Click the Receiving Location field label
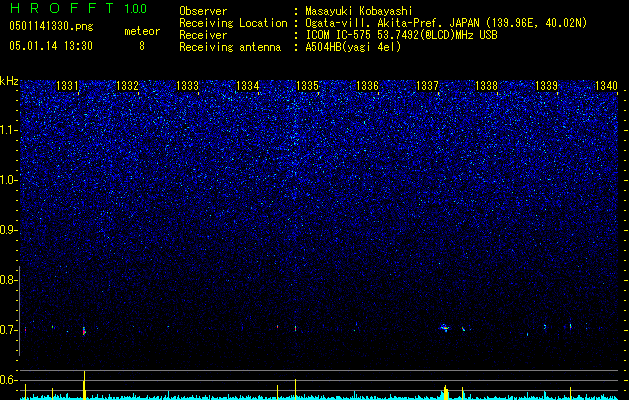Image resolution: width=629 pixels, height=400 pixels. (233, 23)
